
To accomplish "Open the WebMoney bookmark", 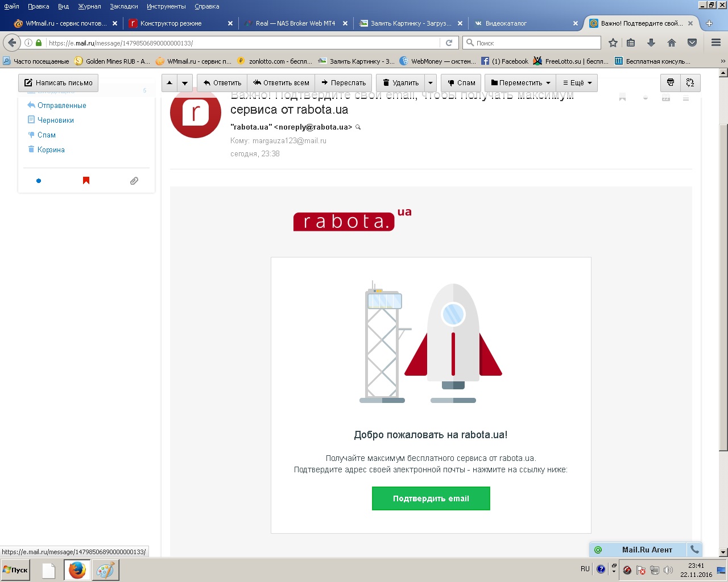I will point(438,61).
